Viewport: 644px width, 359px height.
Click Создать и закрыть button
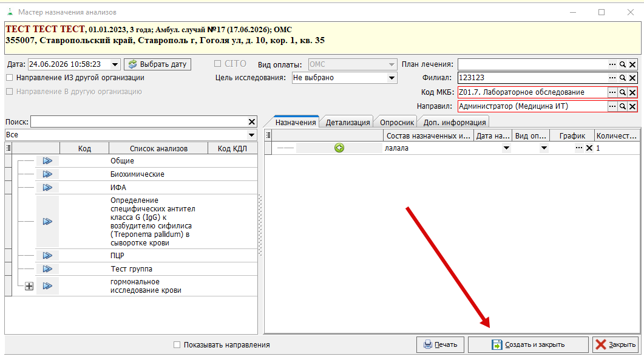528,344
